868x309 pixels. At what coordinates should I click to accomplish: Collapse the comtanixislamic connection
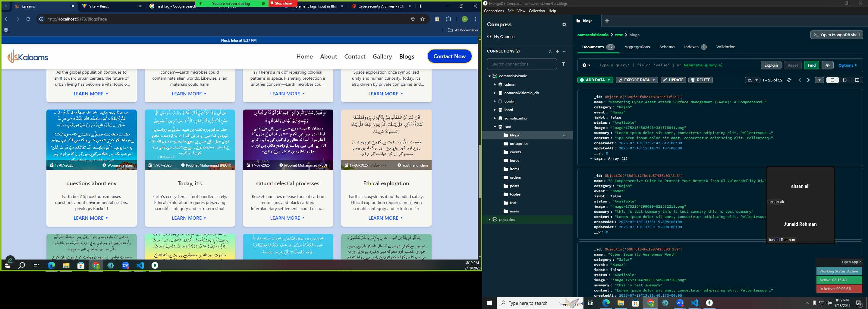[x=489, y=76]
